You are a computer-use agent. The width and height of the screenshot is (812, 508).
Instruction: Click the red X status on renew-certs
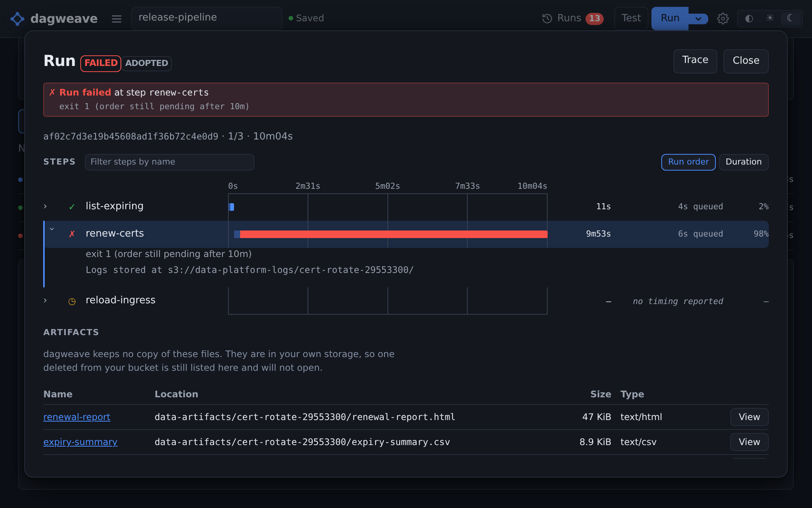pyautogui.click(x=72, y=234)
